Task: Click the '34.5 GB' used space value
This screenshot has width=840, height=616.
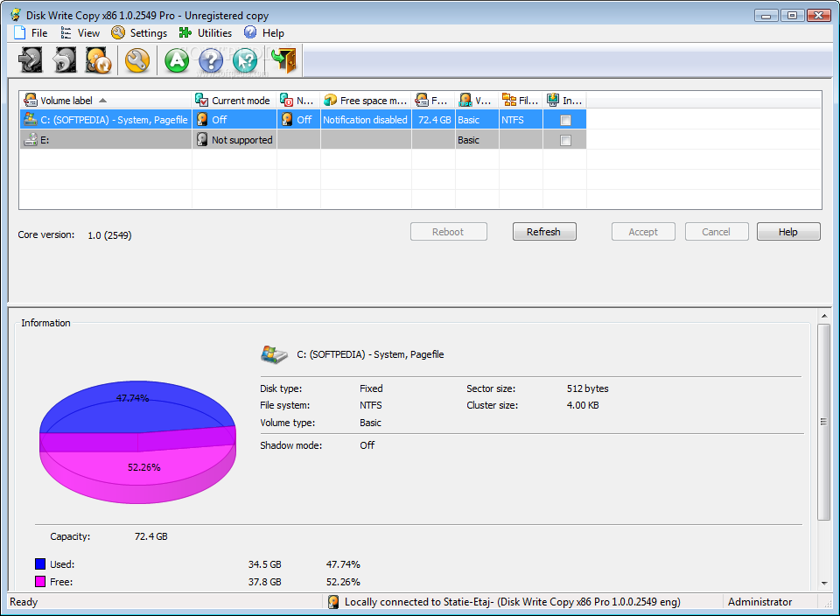Action: pyautogui.click(x=264, y=564)
